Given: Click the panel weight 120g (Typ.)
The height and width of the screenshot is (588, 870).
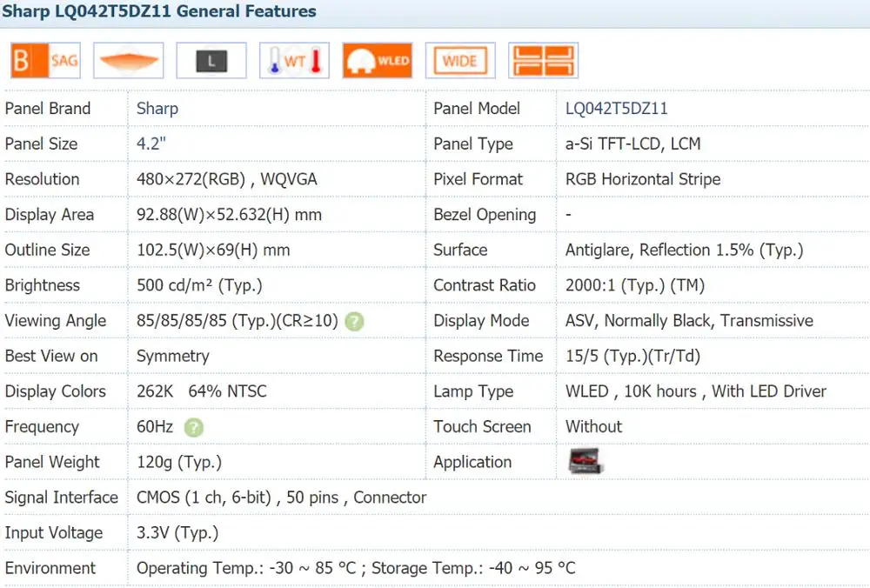Looking at the screenshot, I should (179, 462).
